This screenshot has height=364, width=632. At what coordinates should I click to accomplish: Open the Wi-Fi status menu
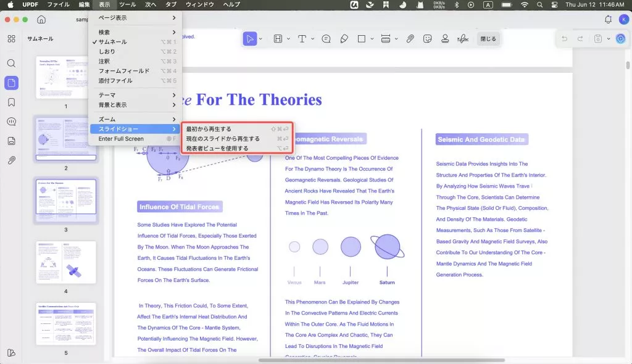tap(525, 5)
